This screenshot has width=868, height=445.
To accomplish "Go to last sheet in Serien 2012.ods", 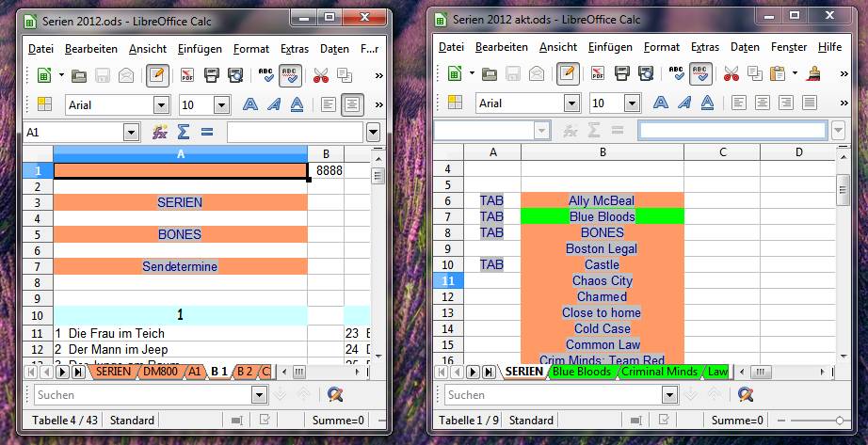I will point(78,372).
